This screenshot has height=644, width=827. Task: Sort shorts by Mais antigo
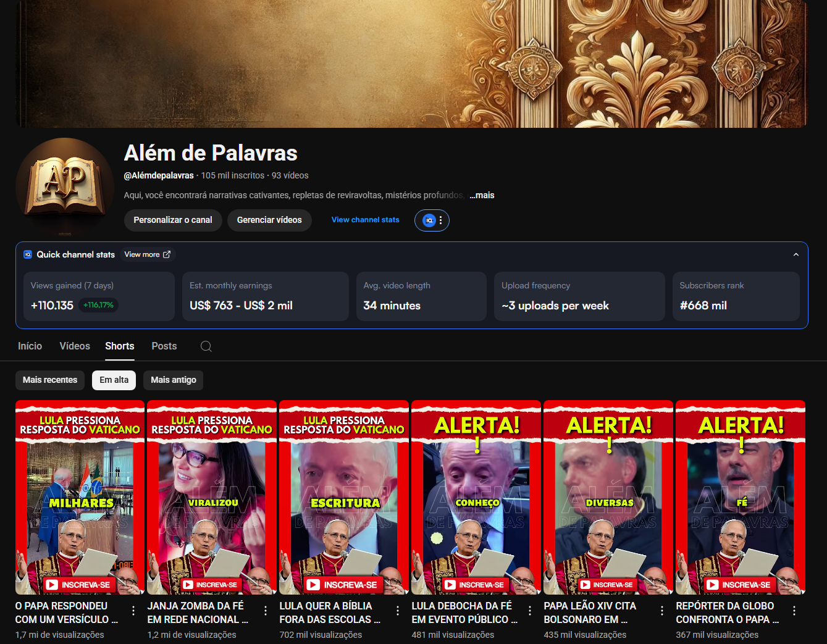click(x=174, y=380)
